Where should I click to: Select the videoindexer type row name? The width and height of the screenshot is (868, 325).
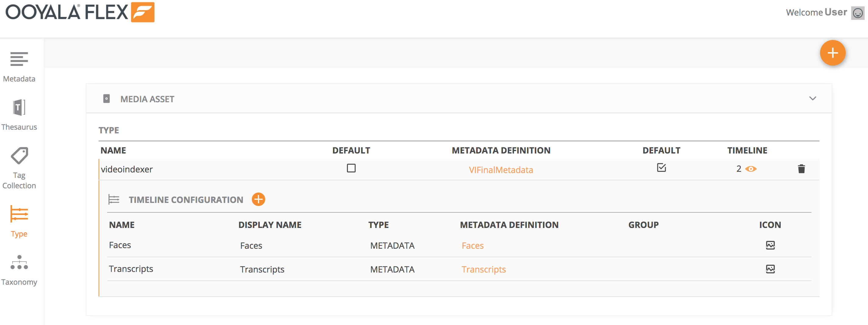pyautogui.click(x=127, y=169)
